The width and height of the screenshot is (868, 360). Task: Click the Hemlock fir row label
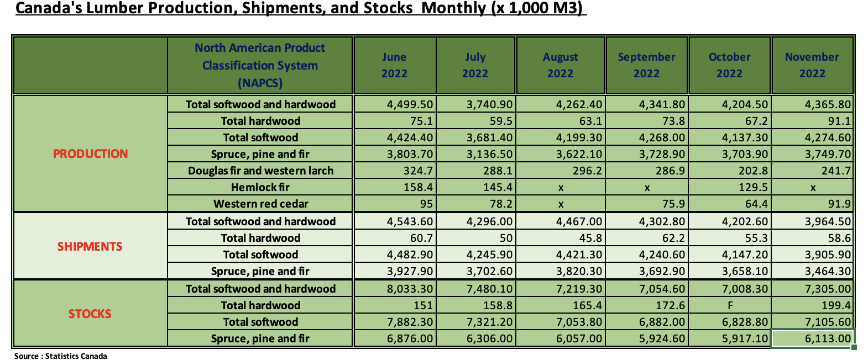260,187
